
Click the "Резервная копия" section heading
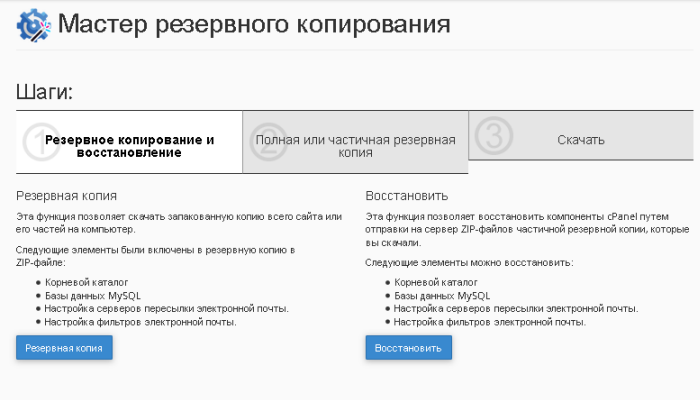click(x=67, y=196)
